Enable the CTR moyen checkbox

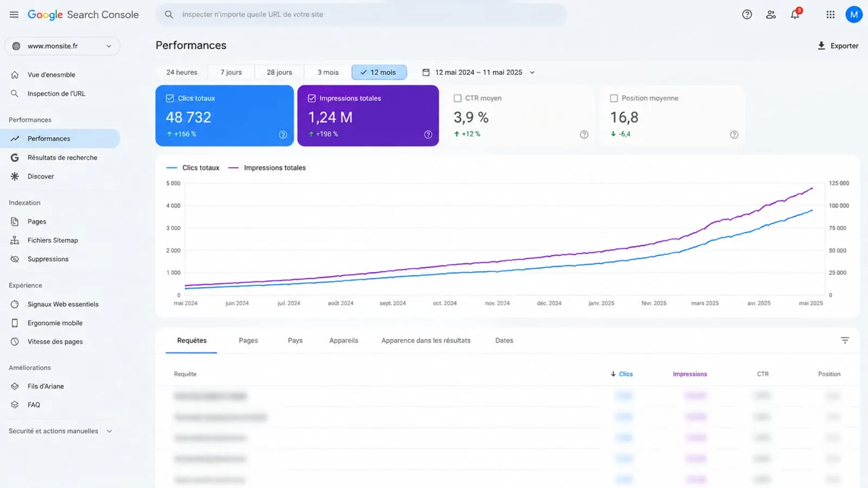click(x=457, y=98)
